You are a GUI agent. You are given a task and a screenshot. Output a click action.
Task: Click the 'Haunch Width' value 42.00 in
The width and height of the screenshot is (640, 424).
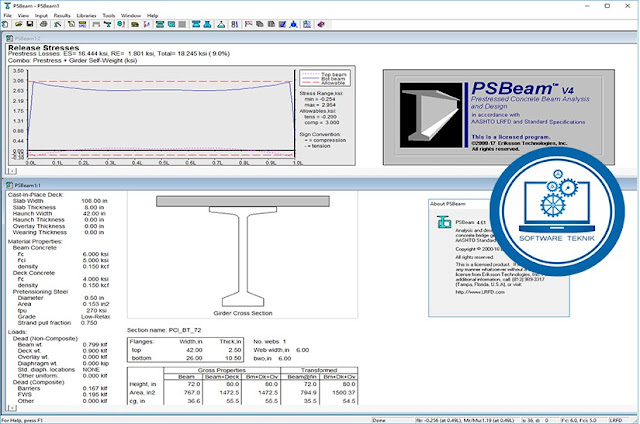coord(94,213)
